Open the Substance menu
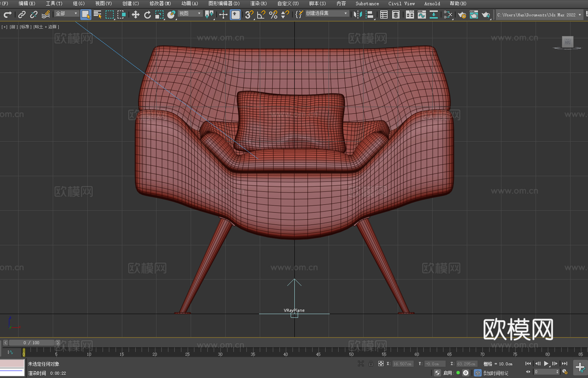The width and height of the screenshot is (588, 378). click(367, 3)
